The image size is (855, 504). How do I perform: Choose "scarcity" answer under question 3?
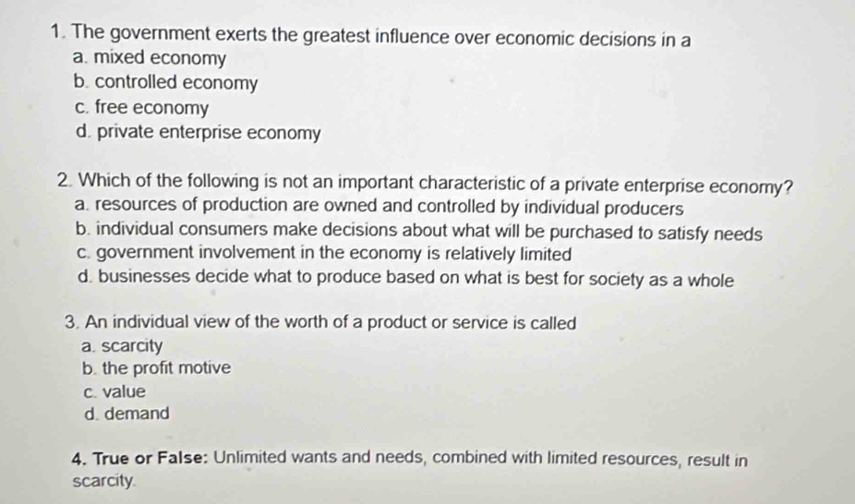pyautogui.click(x=132, y=346)
